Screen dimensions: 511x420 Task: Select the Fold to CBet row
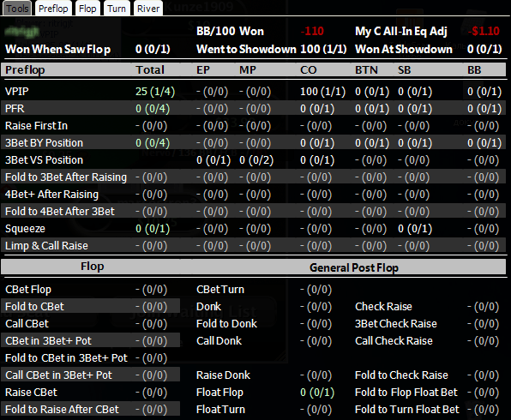click(90, 307)
